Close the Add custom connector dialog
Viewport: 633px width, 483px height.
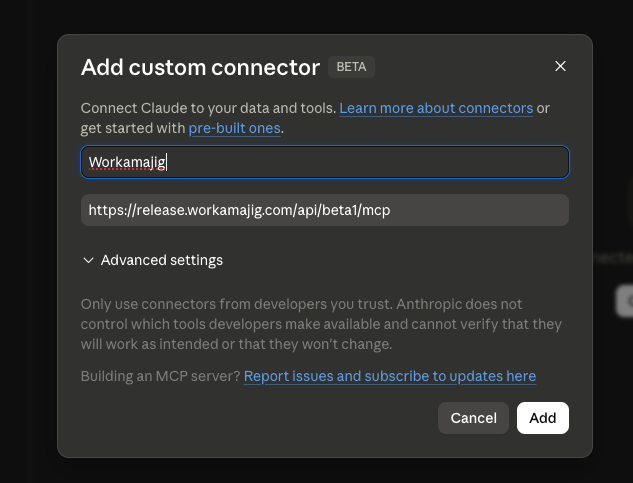[x=560, y=66]
